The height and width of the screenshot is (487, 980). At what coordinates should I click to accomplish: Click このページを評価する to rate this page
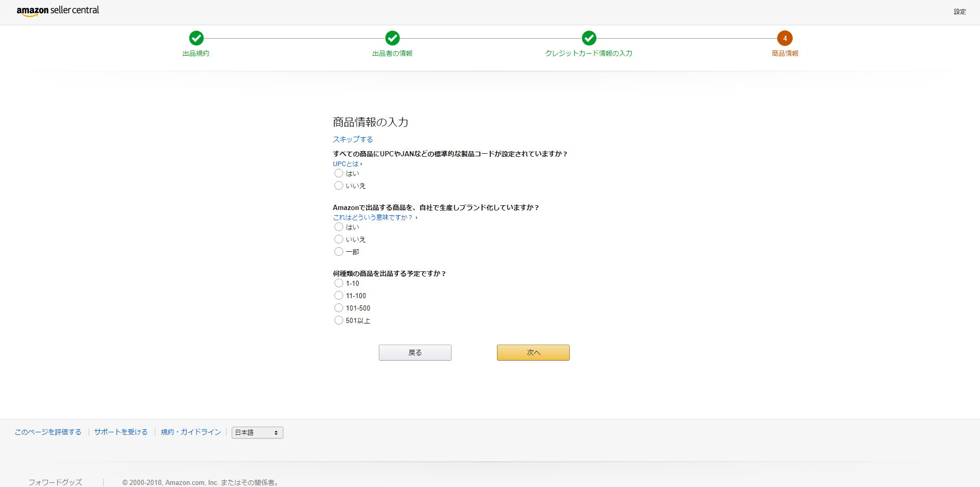click(x=47, y=432)
